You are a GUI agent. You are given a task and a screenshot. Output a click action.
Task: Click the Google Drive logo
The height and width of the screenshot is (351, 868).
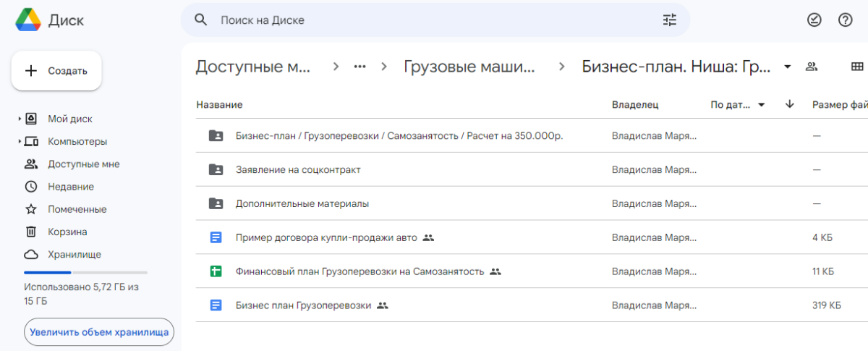click(x=28, y=20)
